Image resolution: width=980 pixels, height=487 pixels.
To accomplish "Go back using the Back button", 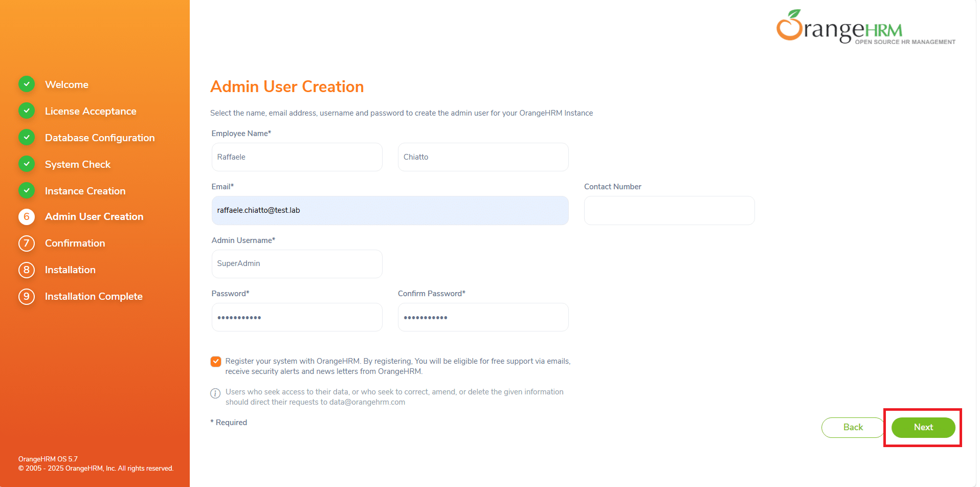I will pyautogui.click(x=852, y=428).
